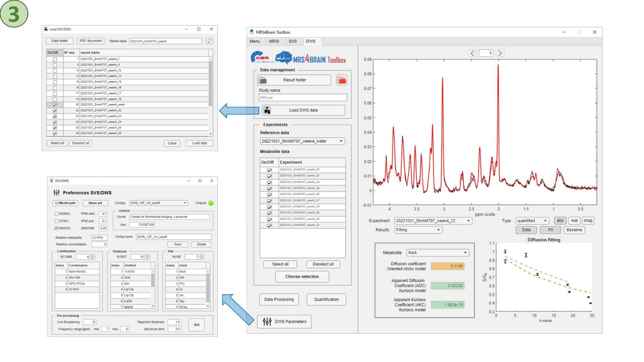Viewport: 644px width, 362px height.
Task: Switch to the MRSI tab
Action: click(x=274, y=41)
